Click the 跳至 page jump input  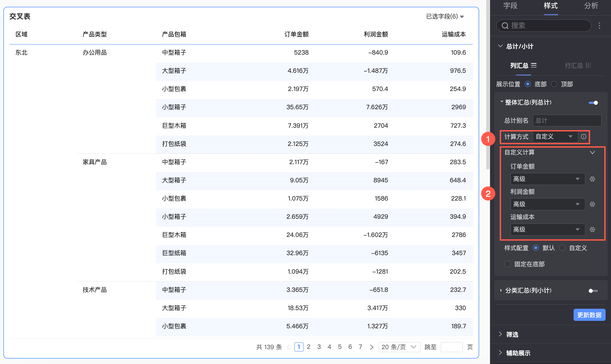(x=452, y=347)
